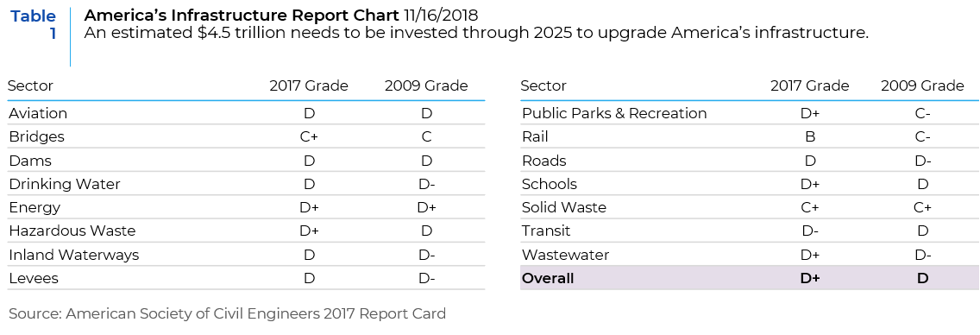Click the highlighted Overall row label
Screen dimensions: 980x335
tap(548, 279)
